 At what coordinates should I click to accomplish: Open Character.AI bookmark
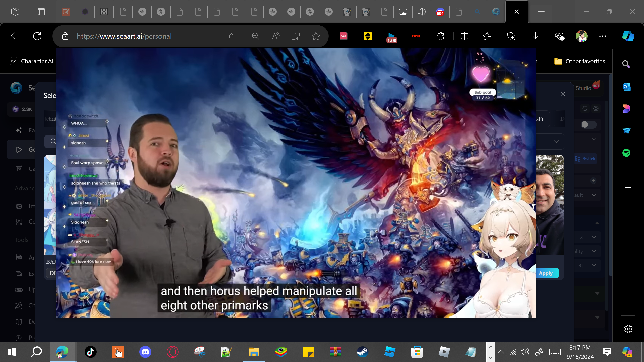[32, 61]
